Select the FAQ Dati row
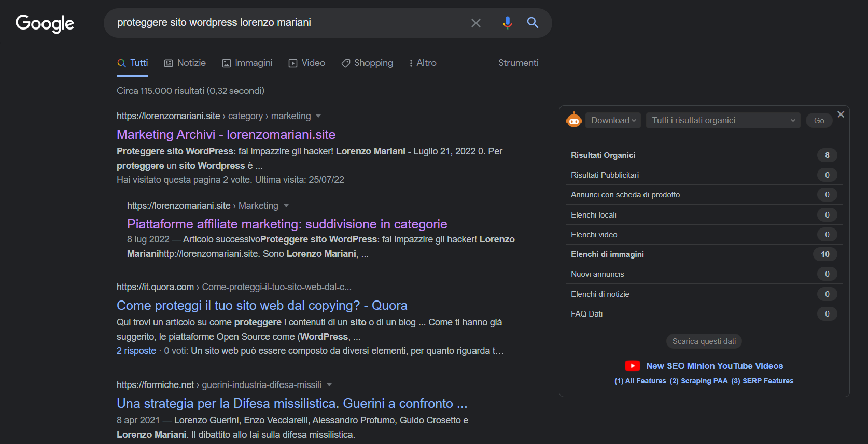 tap(704, 314)
